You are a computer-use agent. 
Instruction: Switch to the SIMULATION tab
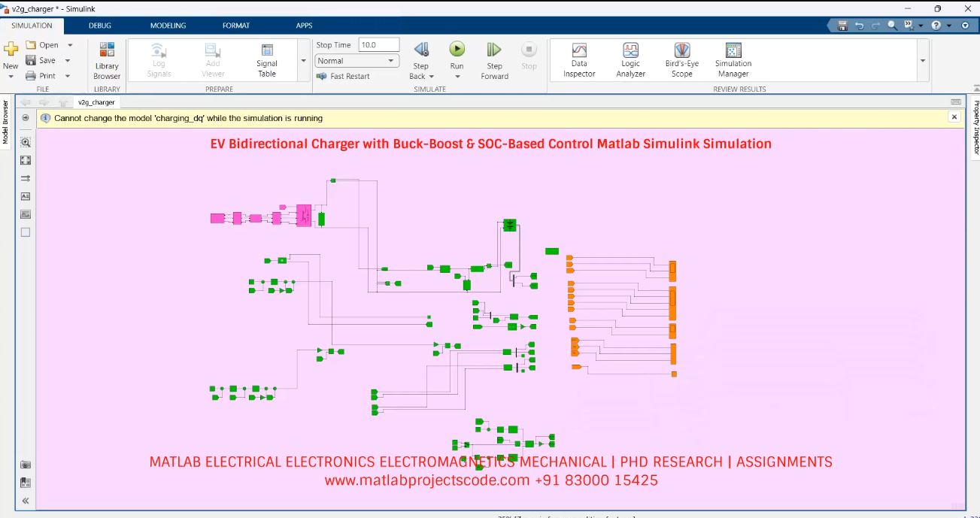(x=32, y=26)
